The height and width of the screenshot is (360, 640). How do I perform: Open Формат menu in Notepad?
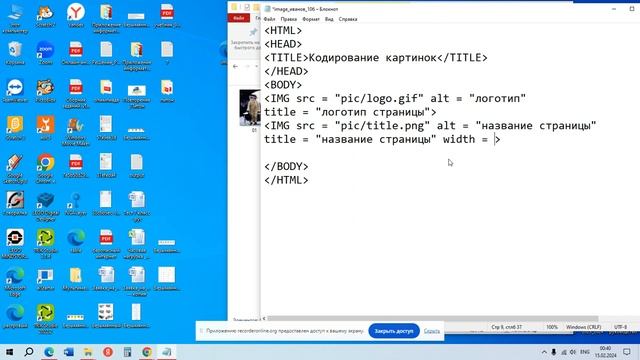point(311,19)
